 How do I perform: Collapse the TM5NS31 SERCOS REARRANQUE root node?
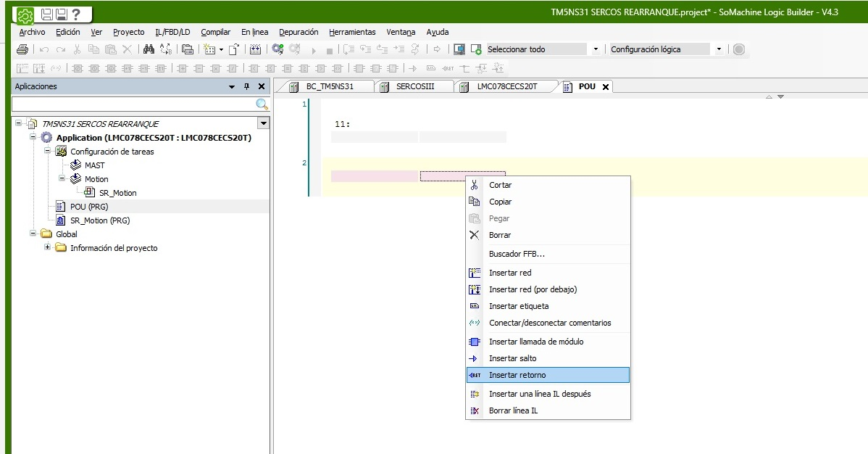pyautogui.click(x=18, y=123)
